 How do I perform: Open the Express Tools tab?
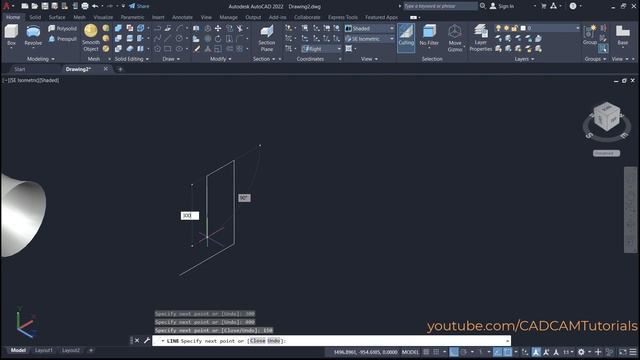coord(342,17)
